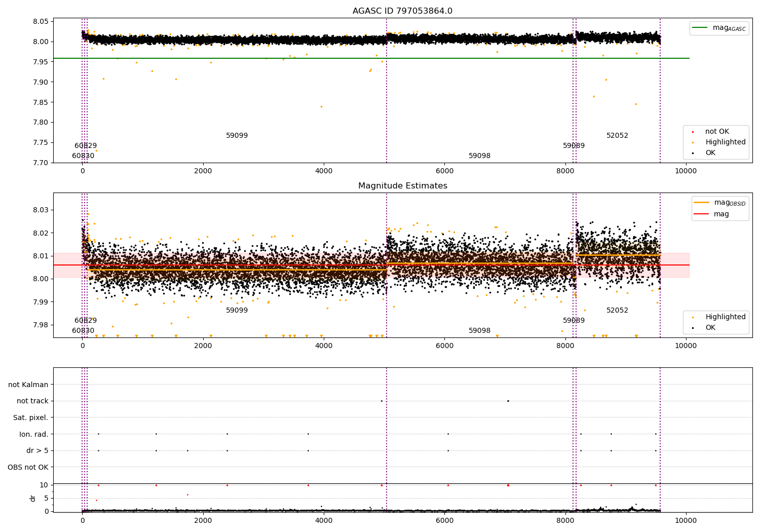This screenshot has height=532, width=760.
Task: Click the "Magnitude Estimates" plot title
Action: point(402,186)
